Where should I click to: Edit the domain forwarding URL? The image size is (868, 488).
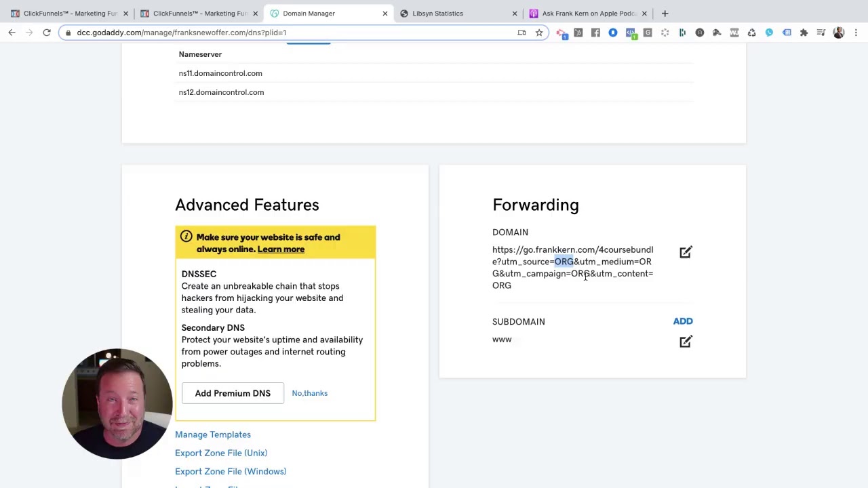coord(686,252)
